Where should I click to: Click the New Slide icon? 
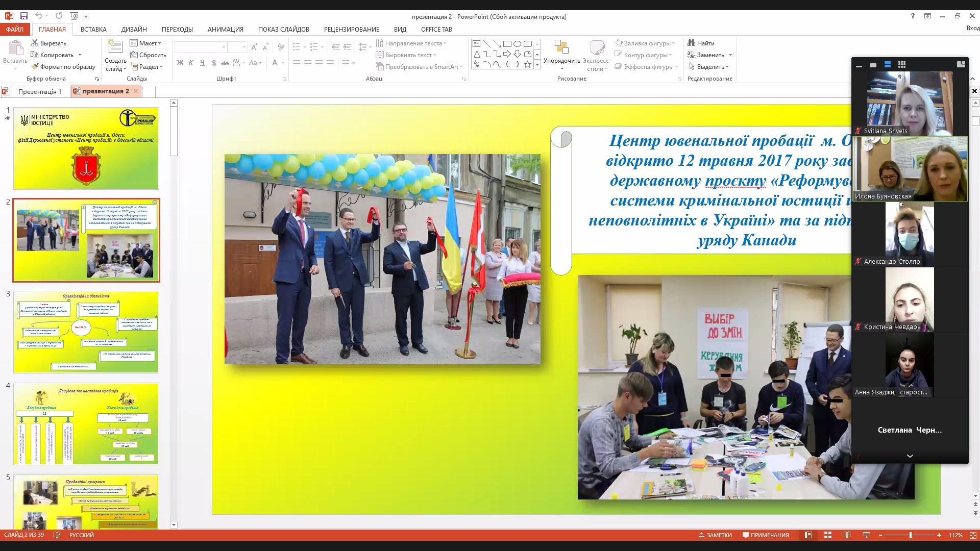click(115, 48)
